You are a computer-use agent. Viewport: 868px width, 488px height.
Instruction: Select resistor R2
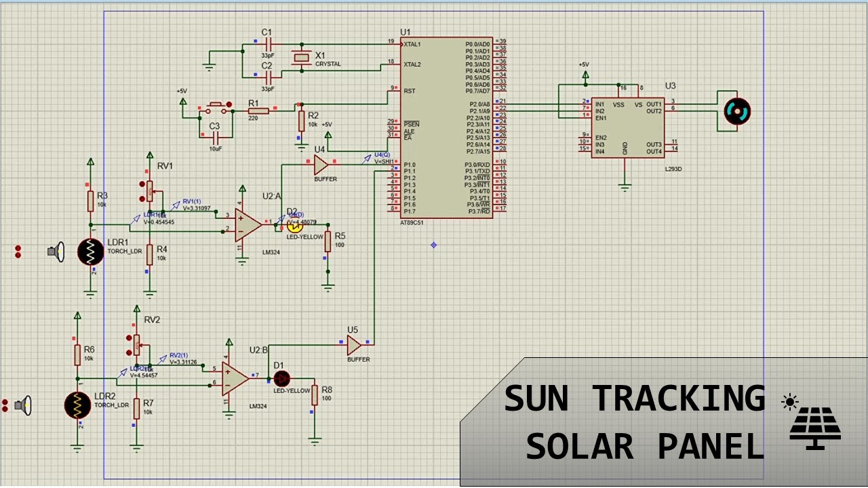click(301, 121)
